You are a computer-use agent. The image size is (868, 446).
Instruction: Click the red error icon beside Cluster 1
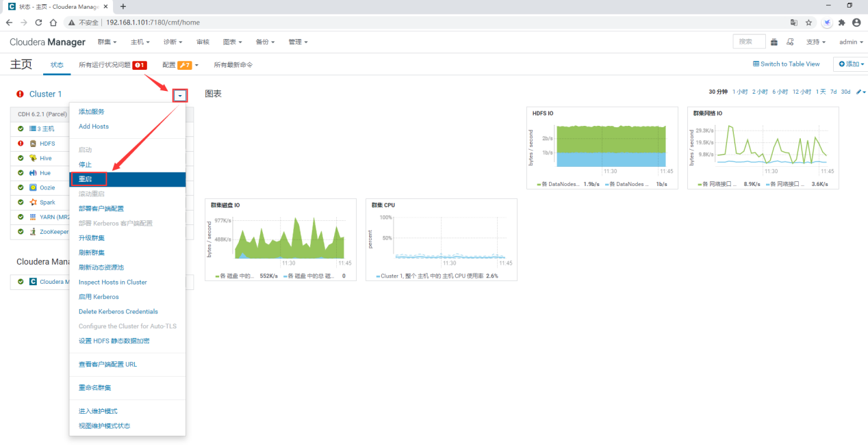pyautogui.click(x=21, y=94)
